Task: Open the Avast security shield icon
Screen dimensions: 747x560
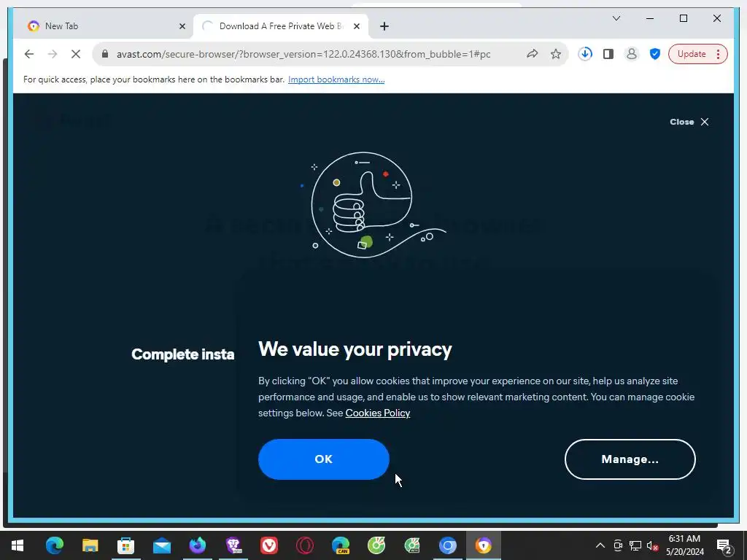Action: click(655, 54)
